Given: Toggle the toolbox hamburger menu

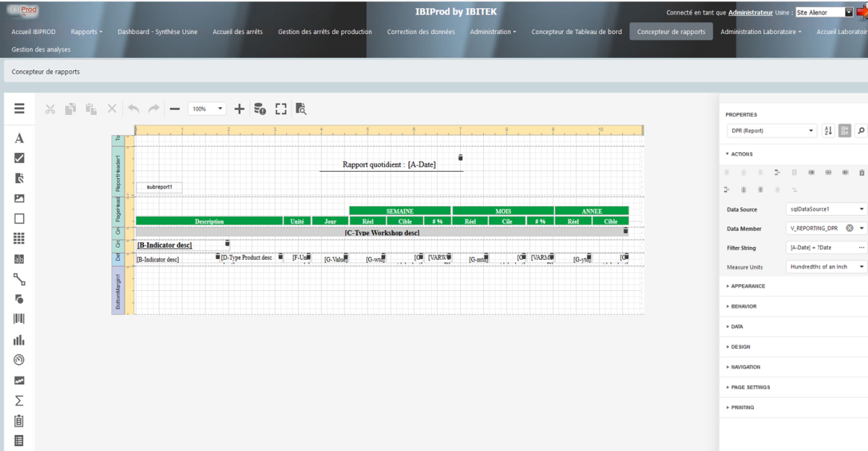Looking at the screenshot, I should 19,109.
